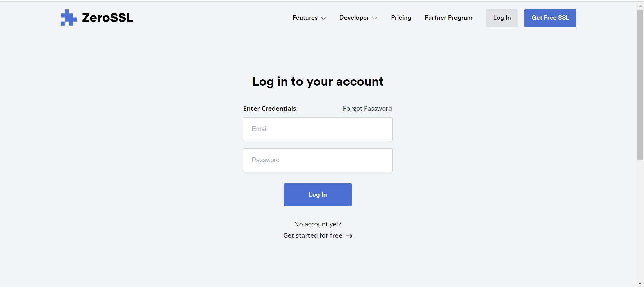Image resolution: width=644 pixels, height=287 pixels.
Task: Click the Get Free SSL button
Action: [550, 18]
